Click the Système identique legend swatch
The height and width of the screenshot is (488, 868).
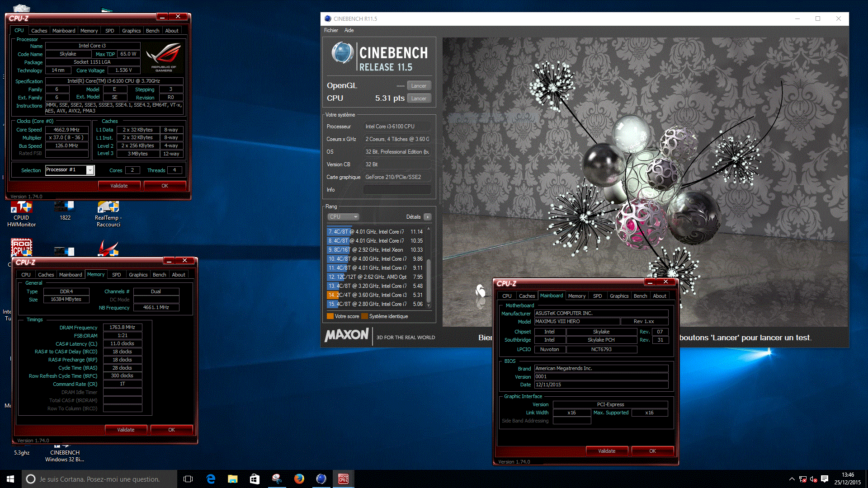coord(364,316)
